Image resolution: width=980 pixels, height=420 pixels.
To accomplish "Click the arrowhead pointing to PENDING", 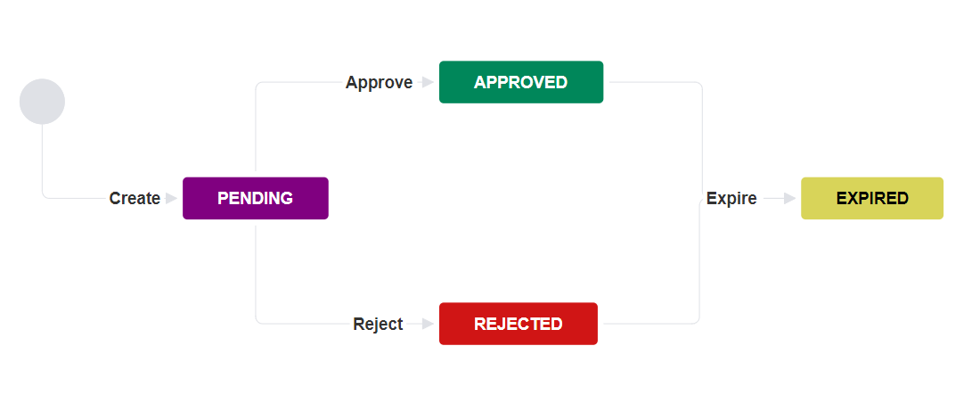I will (171, 199).
